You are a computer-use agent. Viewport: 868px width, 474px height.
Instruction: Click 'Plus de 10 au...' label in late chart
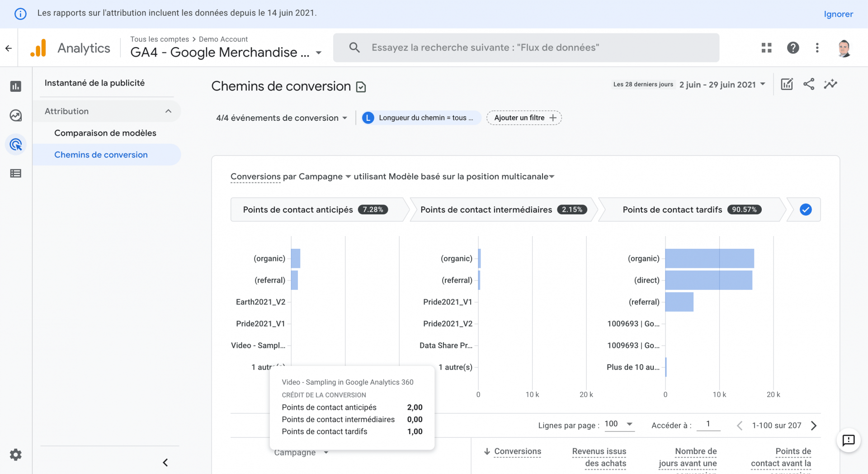633,367
